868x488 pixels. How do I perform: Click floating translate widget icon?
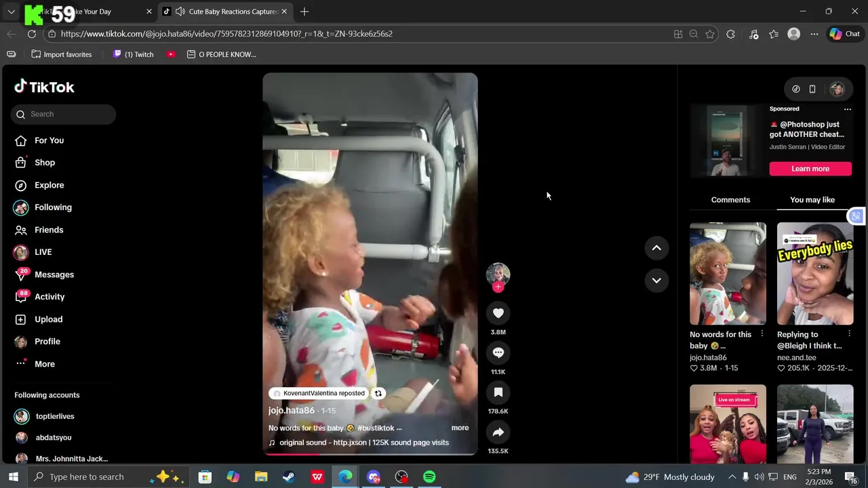[856, 216]
